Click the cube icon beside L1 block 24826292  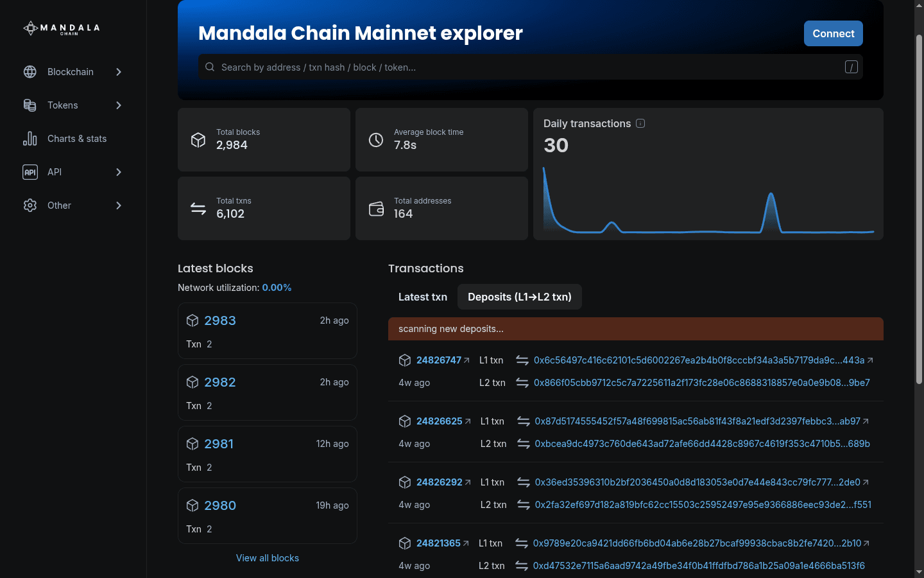click(x=405, y=482)
